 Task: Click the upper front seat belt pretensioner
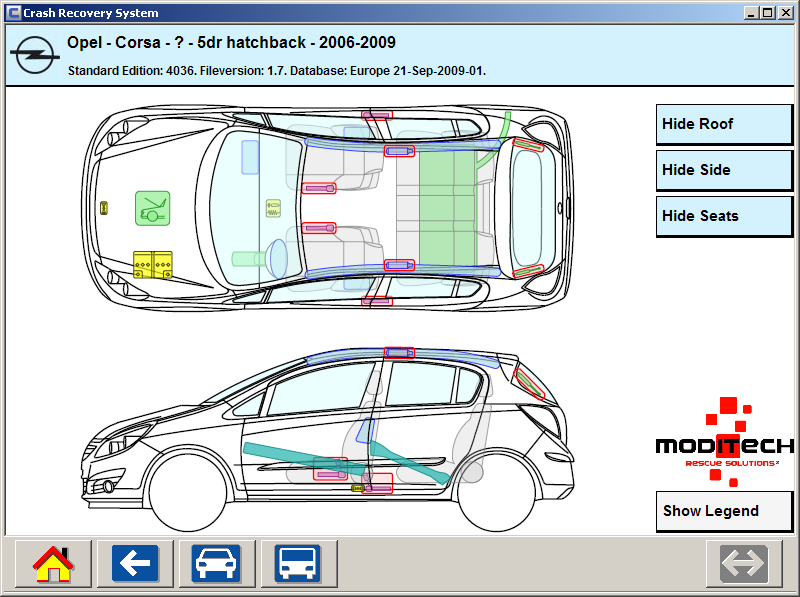(x=319, y=189)
